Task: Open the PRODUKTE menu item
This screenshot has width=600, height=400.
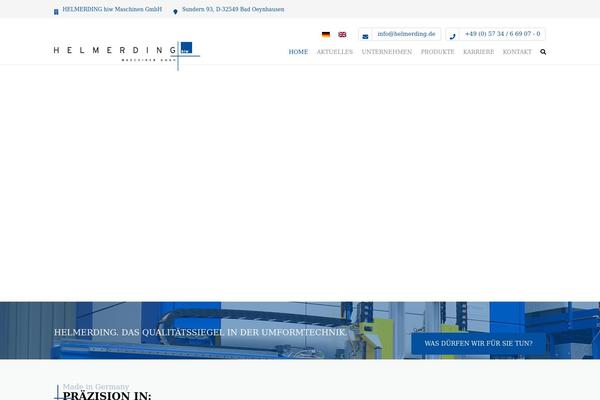Action: click(x=437, y=52)
